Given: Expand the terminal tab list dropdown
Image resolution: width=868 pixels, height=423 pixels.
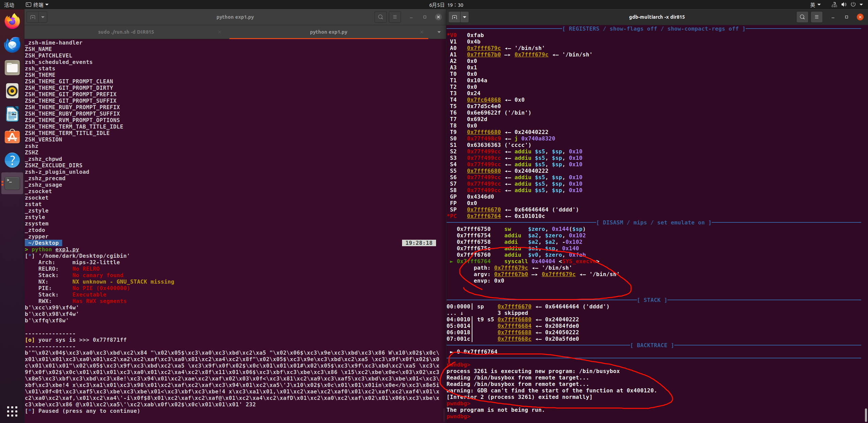Looking at the screenshot, I should pyautogui.click(x=439, y=32).
